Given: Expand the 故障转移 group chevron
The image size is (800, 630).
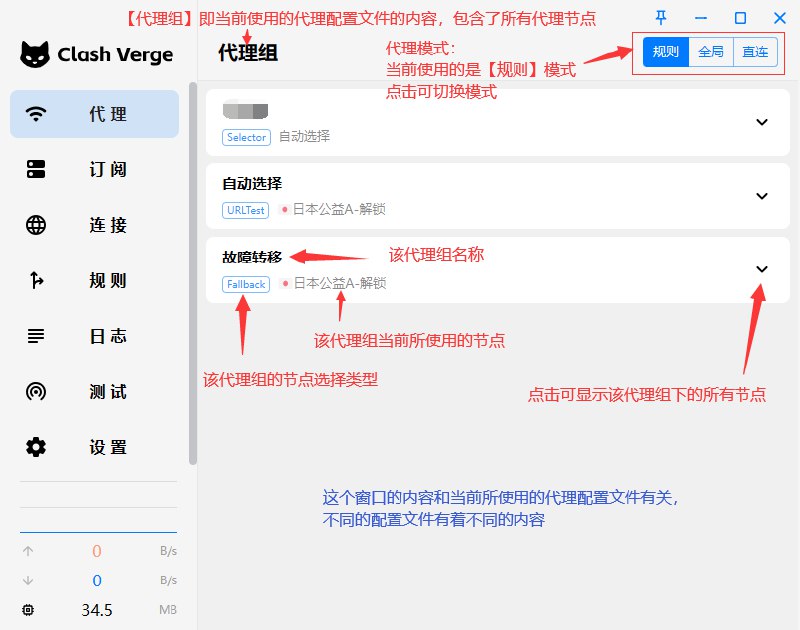Looking at the screenshot, I should 762,269.
